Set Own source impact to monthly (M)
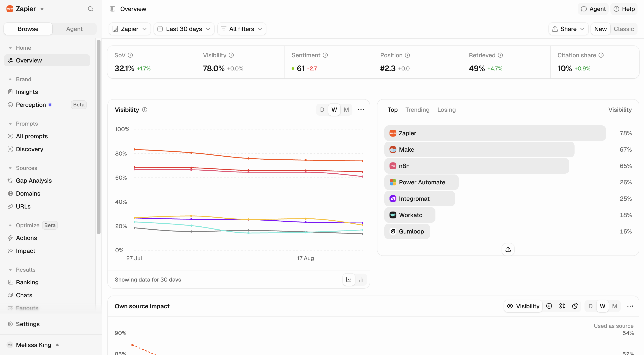 coord(614,306)
